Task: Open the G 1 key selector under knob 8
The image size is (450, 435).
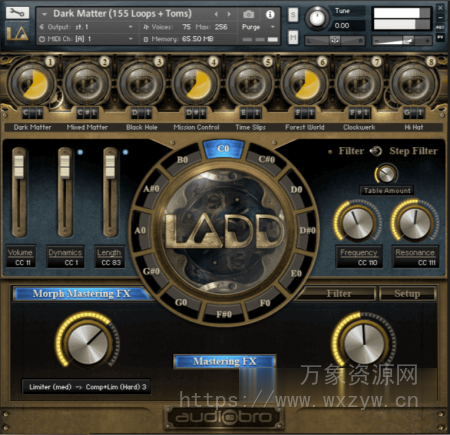Action: 413,113
